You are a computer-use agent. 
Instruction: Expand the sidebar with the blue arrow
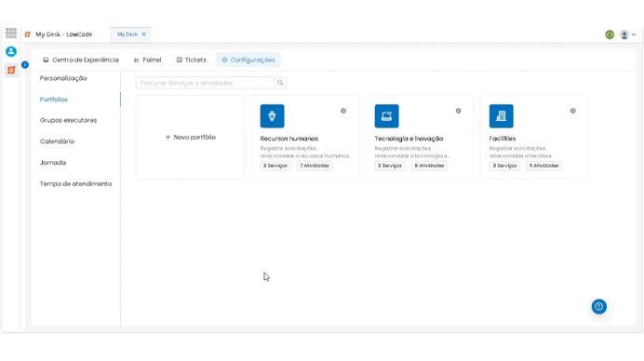point(25,65)
